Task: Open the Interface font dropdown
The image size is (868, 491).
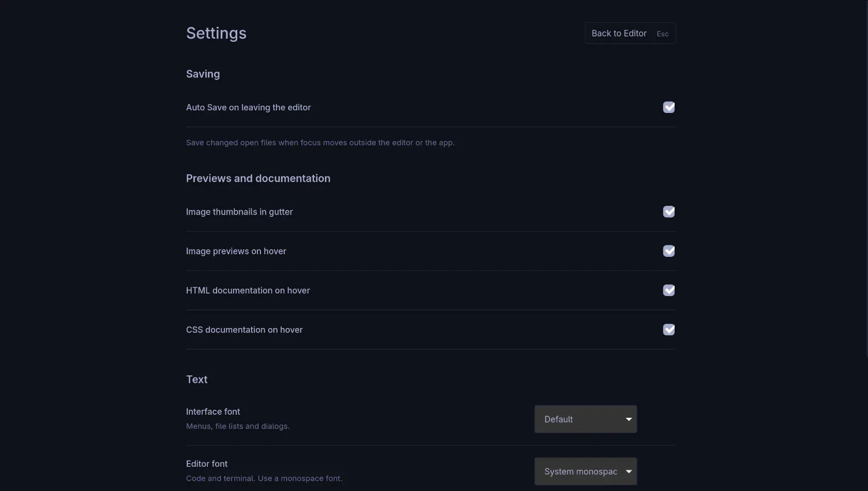Action: click(585, 419)
